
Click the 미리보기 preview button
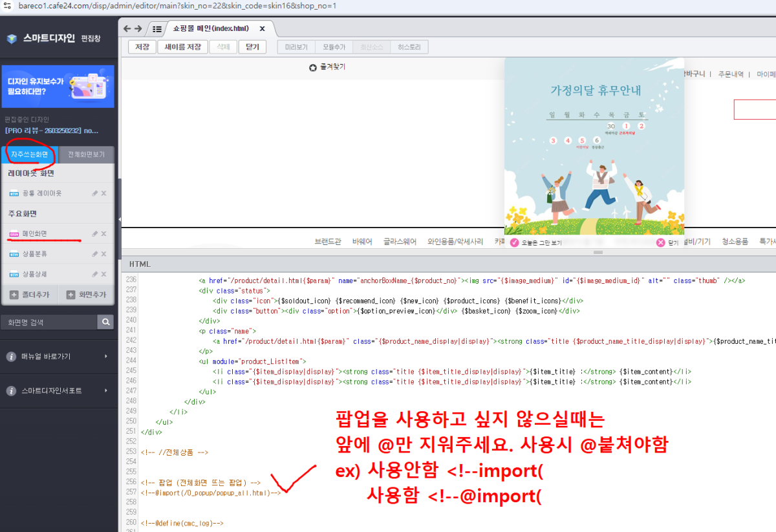click(296, 46)
